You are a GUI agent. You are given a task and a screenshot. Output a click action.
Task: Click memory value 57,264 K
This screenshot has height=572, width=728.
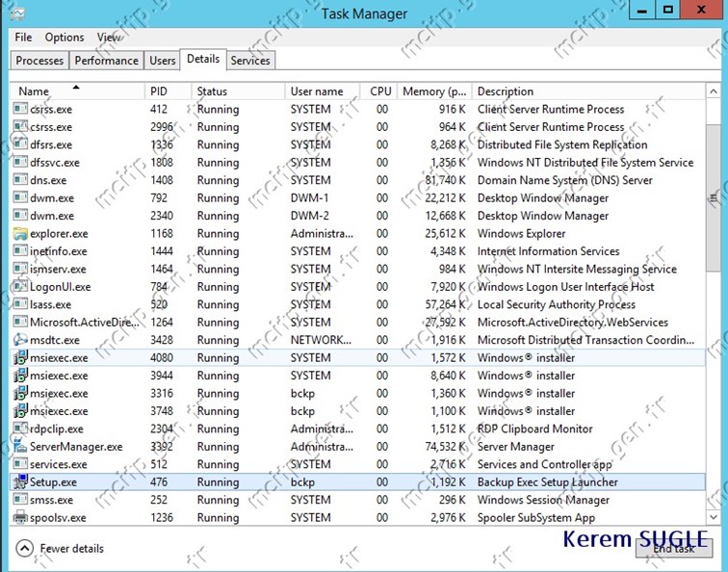click(445, 304)
